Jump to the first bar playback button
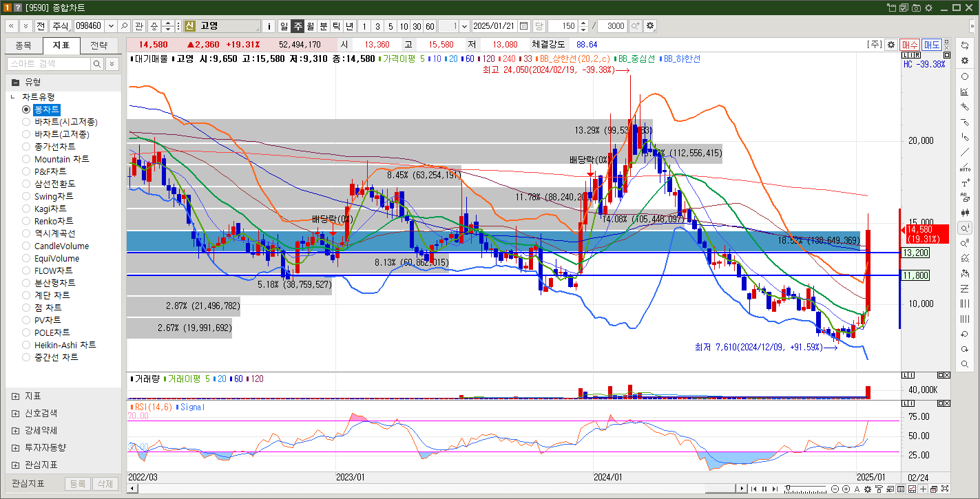Screen dimensions: 980x499 [753, 489]
